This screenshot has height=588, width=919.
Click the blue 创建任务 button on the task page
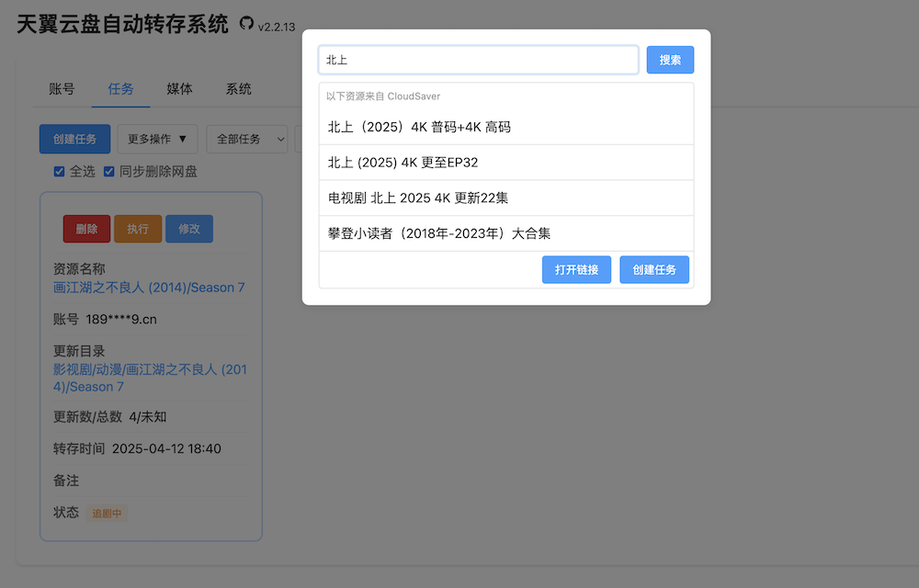(74, 139)
